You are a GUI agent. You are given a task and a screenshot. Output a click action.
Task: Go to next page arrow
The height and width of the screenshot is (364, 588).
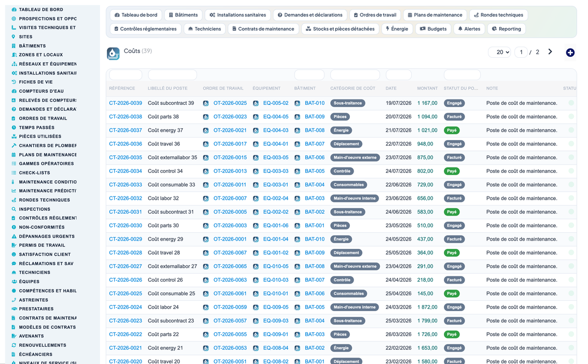550,52
